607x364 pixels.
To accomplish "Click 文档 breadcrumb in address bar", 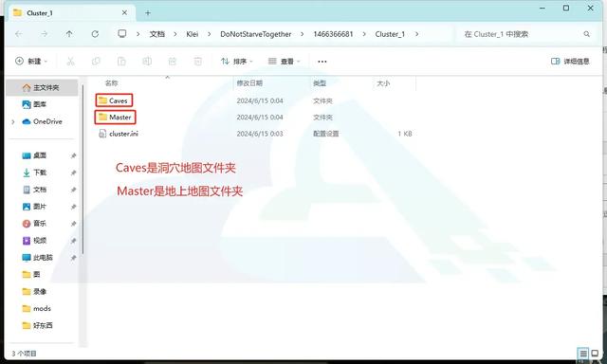I will point(157,34).
